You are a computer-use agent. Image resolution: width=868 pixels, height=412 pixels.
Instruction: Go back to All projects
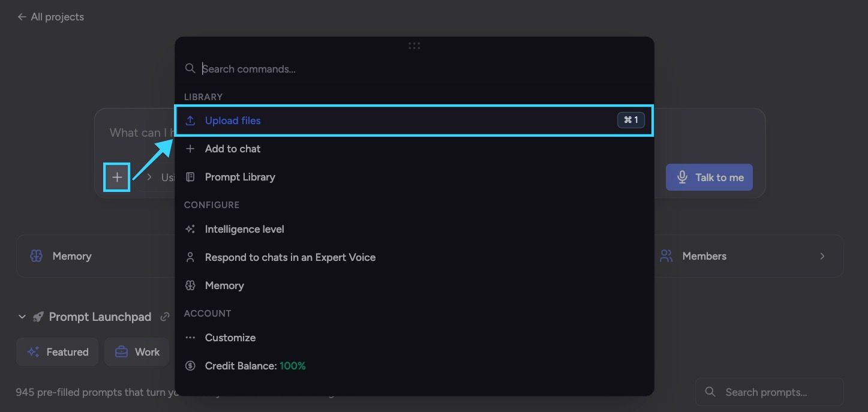coord(50,17)
